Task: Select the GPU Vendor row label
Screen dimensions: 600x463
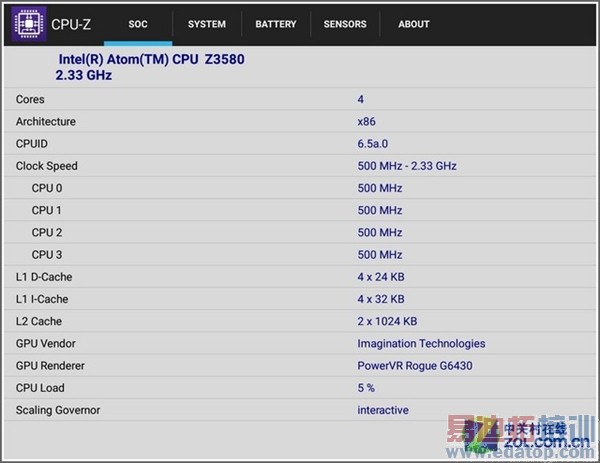Action: click(46, 344)
